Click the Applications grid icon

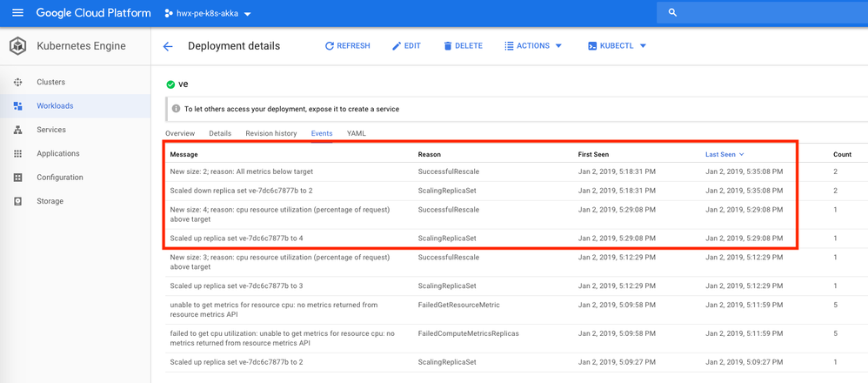tap(17, 153)
